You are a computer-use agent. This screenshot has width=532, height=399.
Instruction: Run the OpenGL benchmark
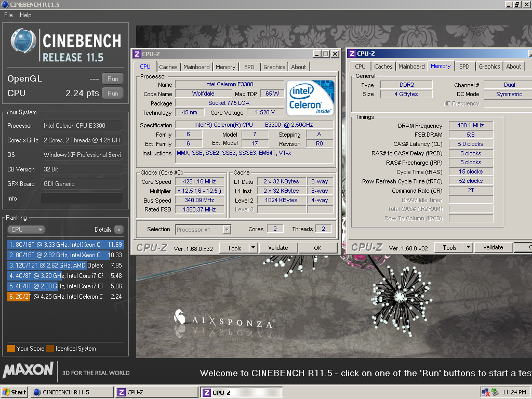point(113,79)
